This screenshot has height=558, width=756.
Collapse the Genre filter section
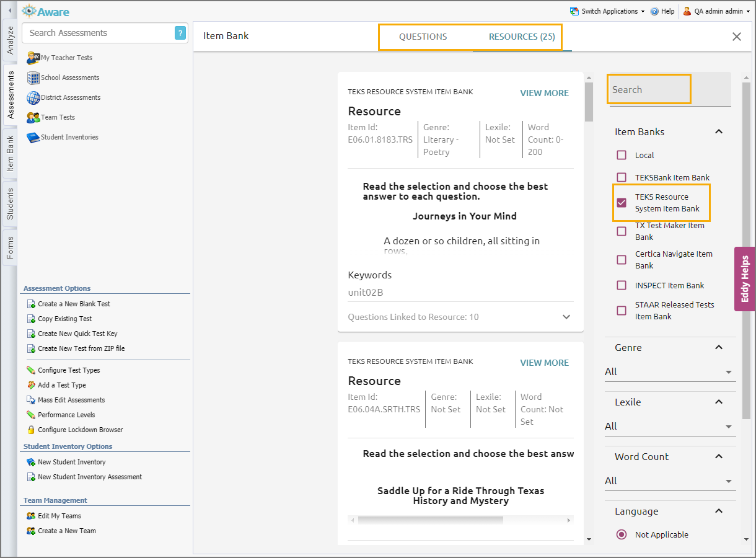coord(719,347)
